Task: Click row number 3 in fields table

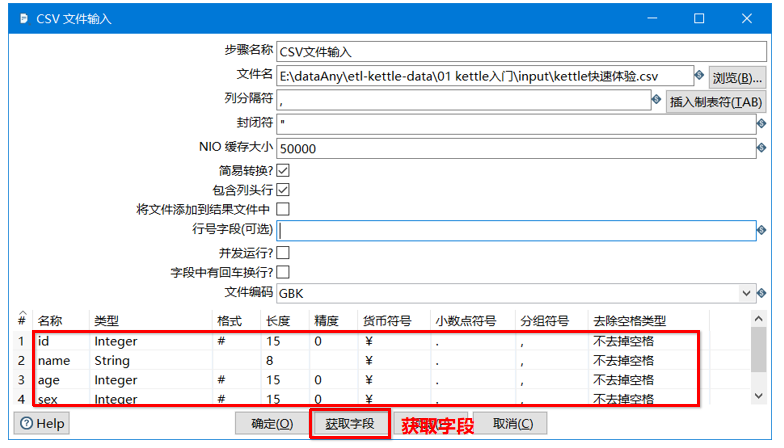Action: 21,380
